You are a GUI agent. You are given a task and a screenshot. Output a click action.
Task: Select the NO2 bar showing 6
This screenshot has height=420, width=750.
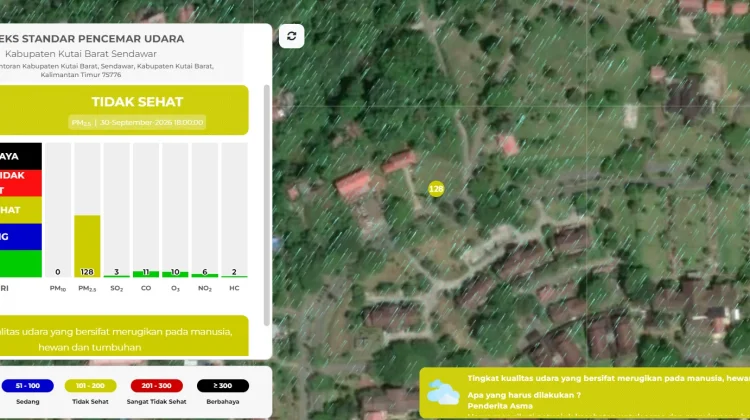[205, 210]
